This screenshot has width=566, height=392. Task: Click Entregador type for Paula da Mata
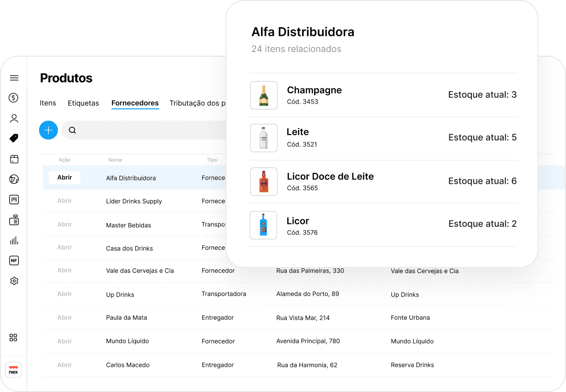pyautogui.click(x=218, y=318)
